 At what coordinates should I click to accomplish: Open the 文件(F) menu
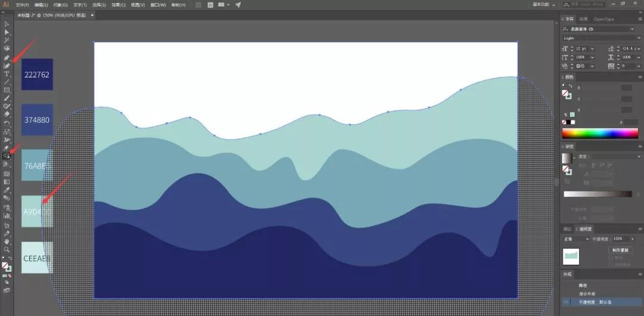pyautogui.click(x=23, y=5)
